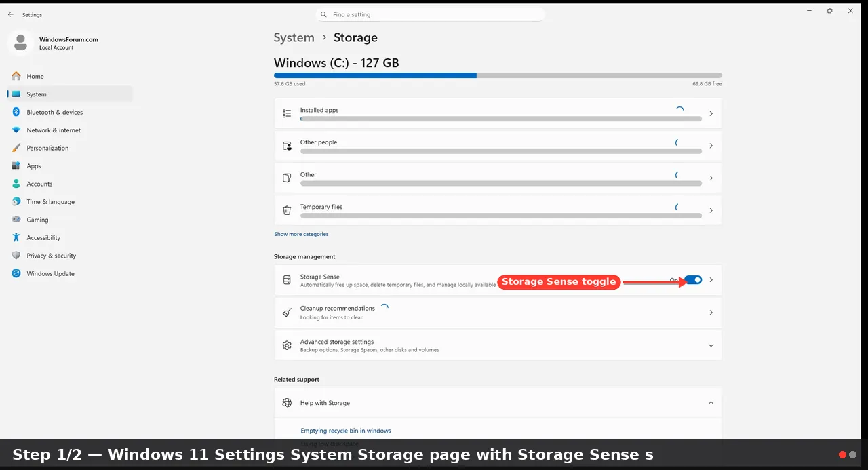Click the back arrow in Settings
This screenshot has height=470, width=868.
click(x=10, y=14)
